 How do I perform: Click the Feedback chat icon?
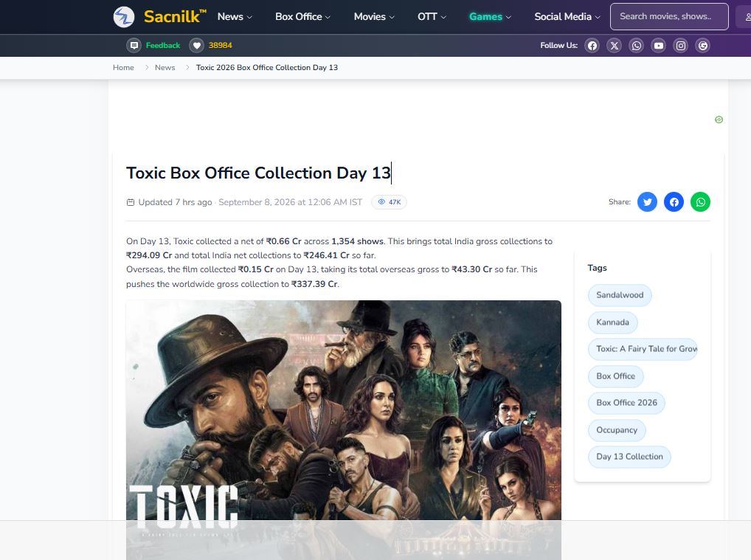(x=134, y=46)
